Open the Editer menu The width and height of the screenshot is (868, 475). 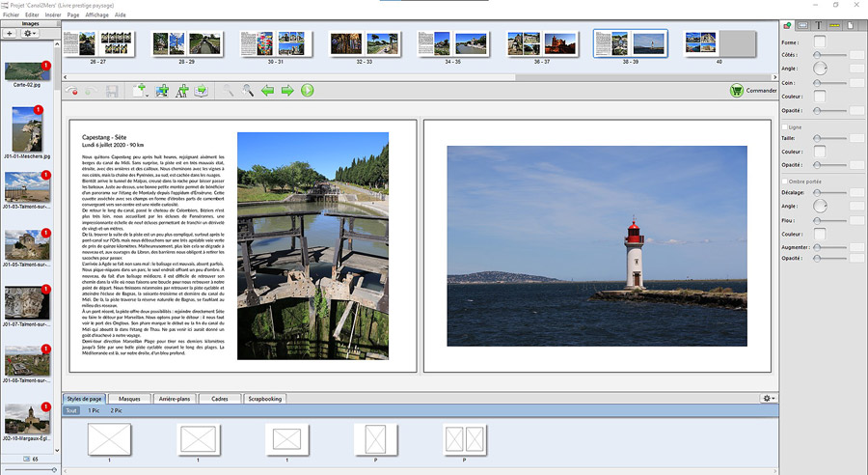click(32, 15)
